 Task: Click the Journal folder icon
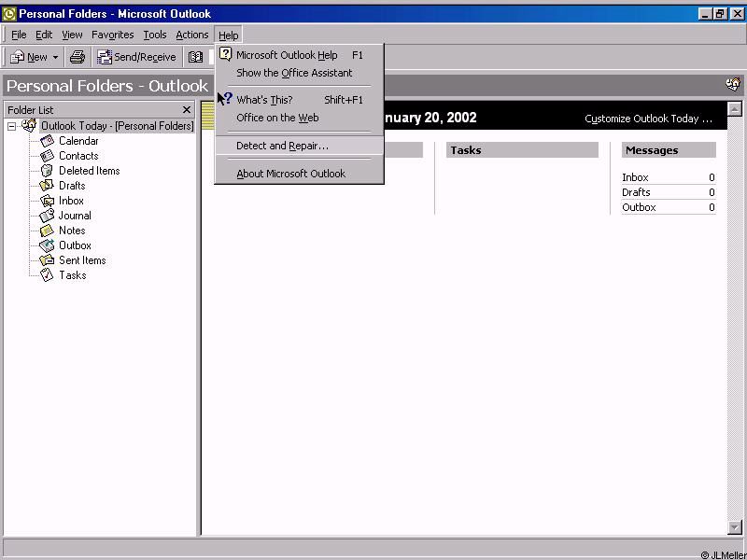[47, 216]
